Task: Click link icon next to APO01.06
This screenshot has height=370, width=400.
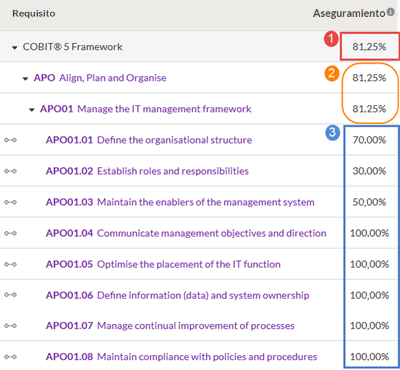Action: click(x=10, y=295)
